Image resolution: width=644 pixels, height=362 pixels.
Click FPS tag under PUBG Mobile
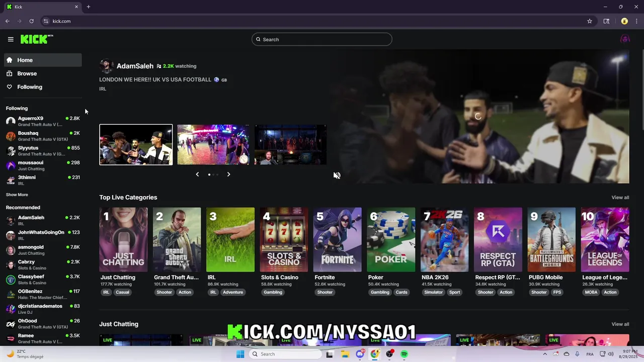point(557,292)
